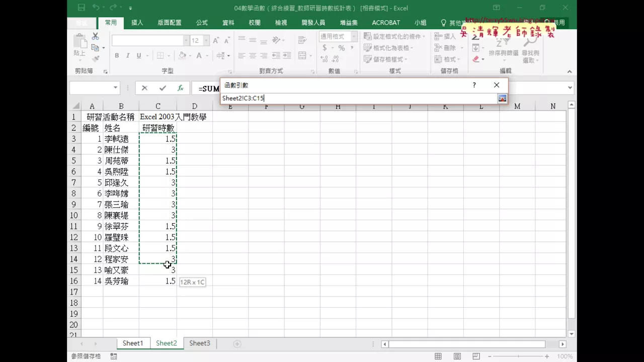
Task: Click the Clear eraser icon
Action: 476,59
